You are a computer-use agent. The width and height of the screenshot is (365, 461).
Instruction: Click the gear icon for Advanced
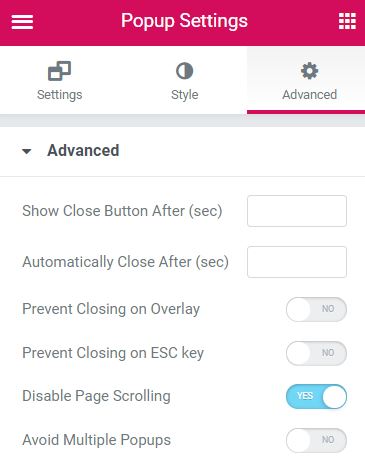click(x=309, y=71)
